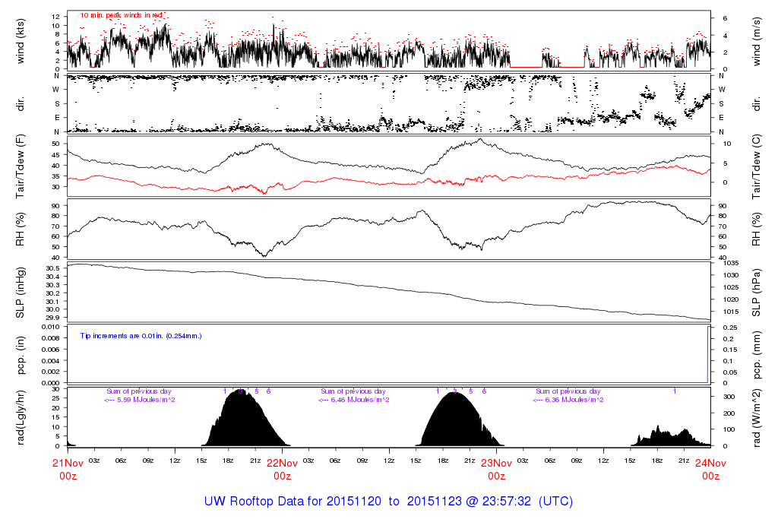Select the 23Nov 00z time axis label
The image size is (778, 532).
pos(496,469)
